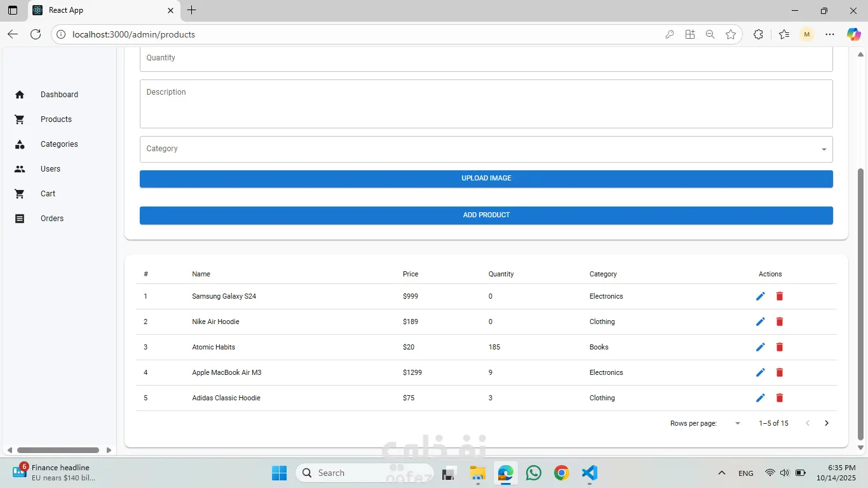868x488 pixels.
Task: Open the Category dropdown in the form
Action: pos(486,149)
